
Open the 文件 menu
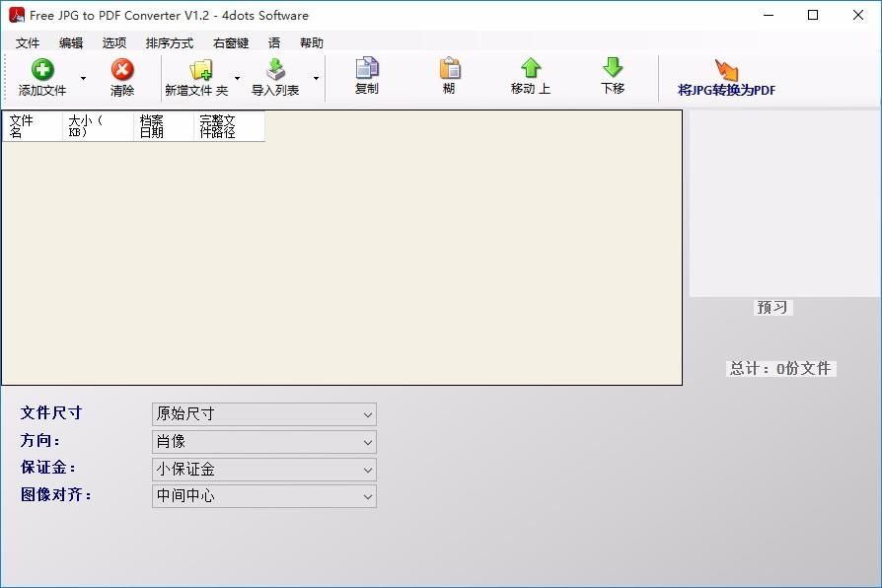point(28,42)
